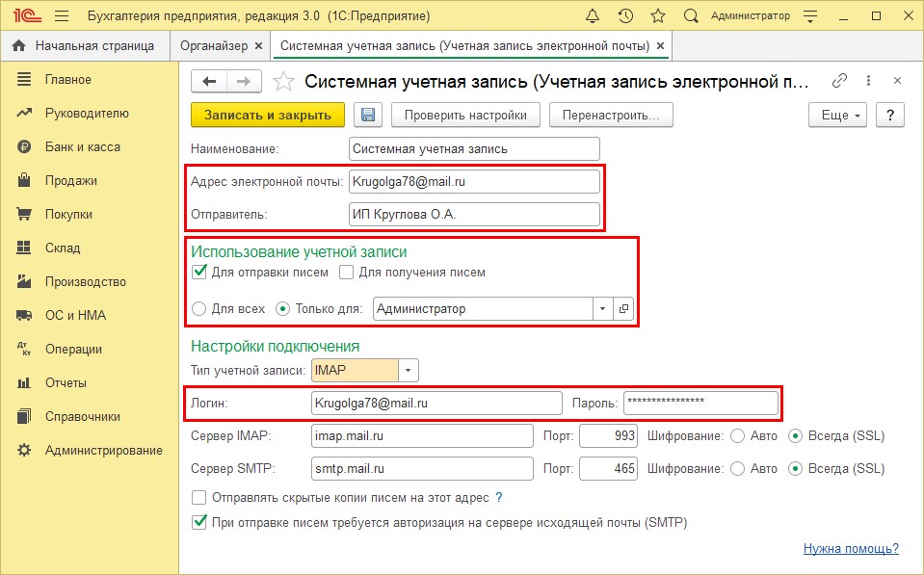Viewport: 924px width, 575px height.
Task: Click the SMTP port 465 field
Action: pos(608,469)
